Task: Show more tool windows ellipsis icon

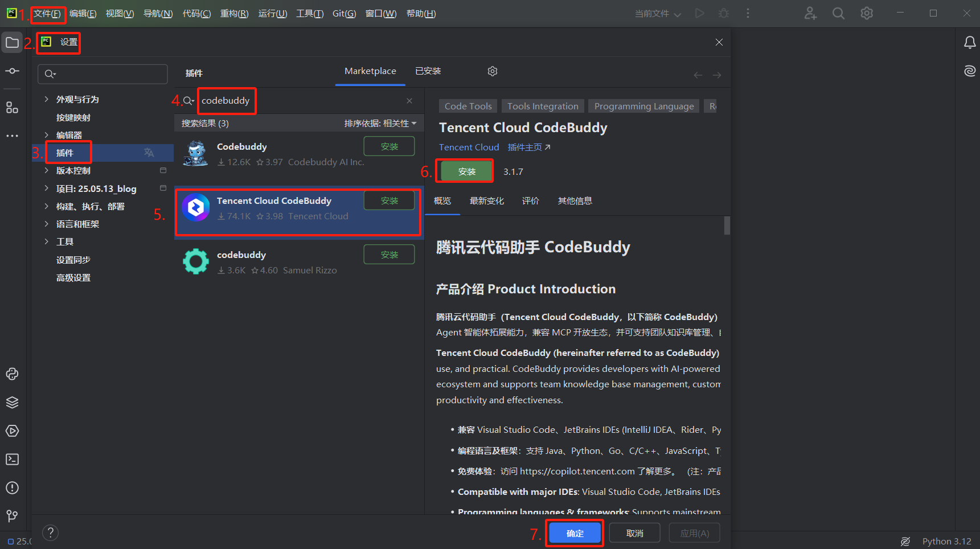Action: [x=12, y=136]
